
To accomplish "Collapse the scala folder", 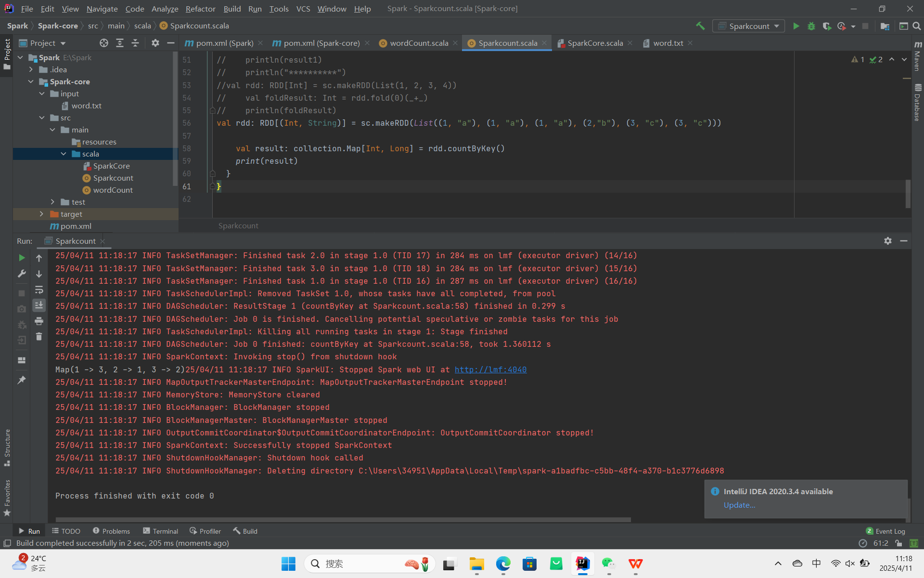I will [64, 154].
